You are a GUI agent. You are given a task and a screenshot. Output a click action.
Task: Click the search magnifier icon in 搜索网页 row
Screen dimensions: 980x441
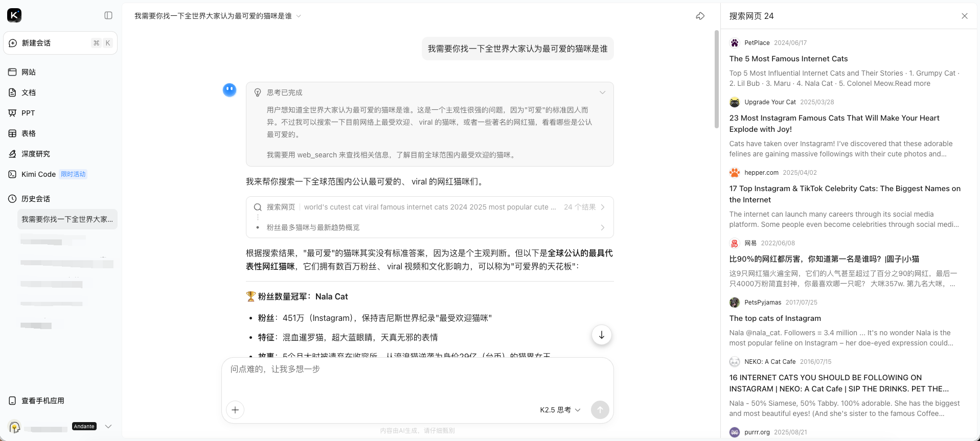(x=258, y=207)
